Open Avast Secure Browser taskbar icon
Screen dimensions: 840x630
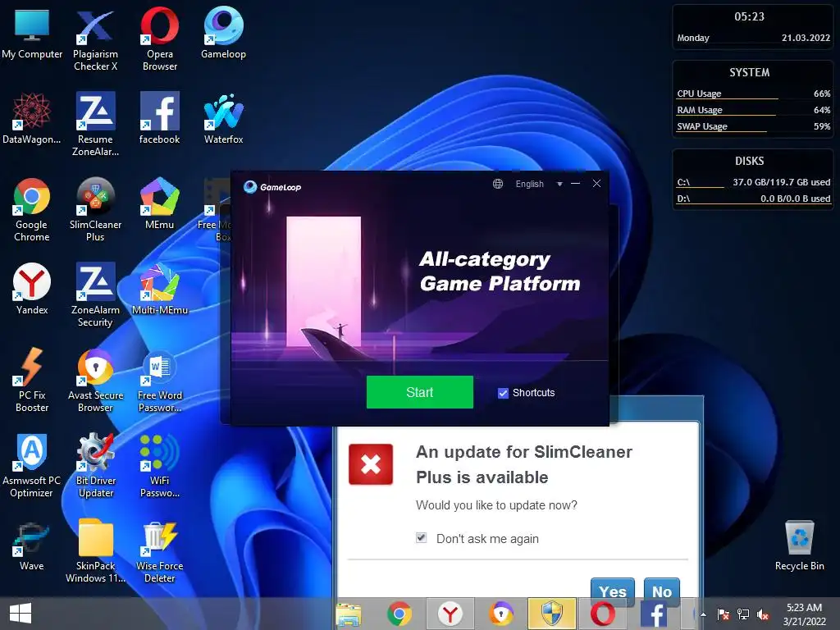pos(501,614)
